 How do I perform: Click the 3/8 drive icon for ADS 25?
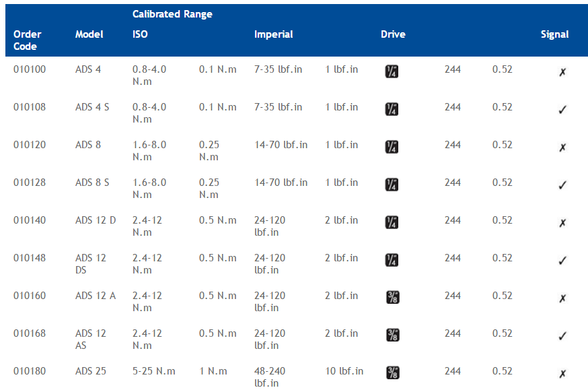coord(393,372)
